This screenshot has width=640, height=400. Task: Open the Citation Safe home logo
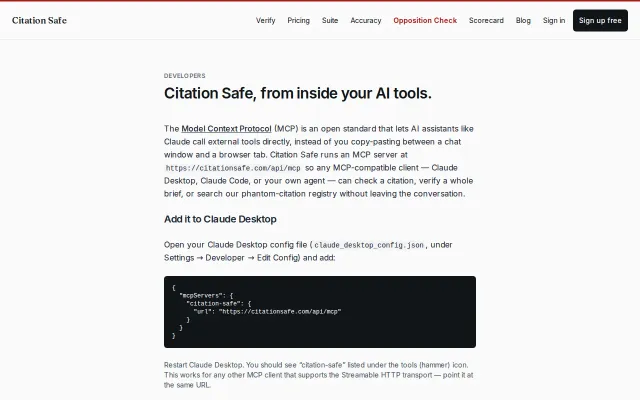[x=39, y=20]
